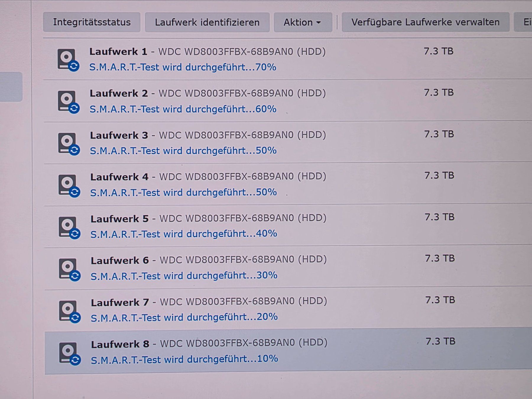This screenshot has height=399, width=532.
Task: Click S.M.A.R.T. test status showing 70%
Action: click(x=183, y=67)
